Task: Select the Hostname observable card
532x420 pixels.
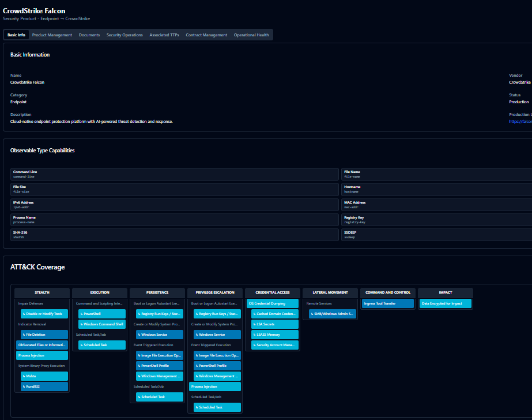Action: 437,189
